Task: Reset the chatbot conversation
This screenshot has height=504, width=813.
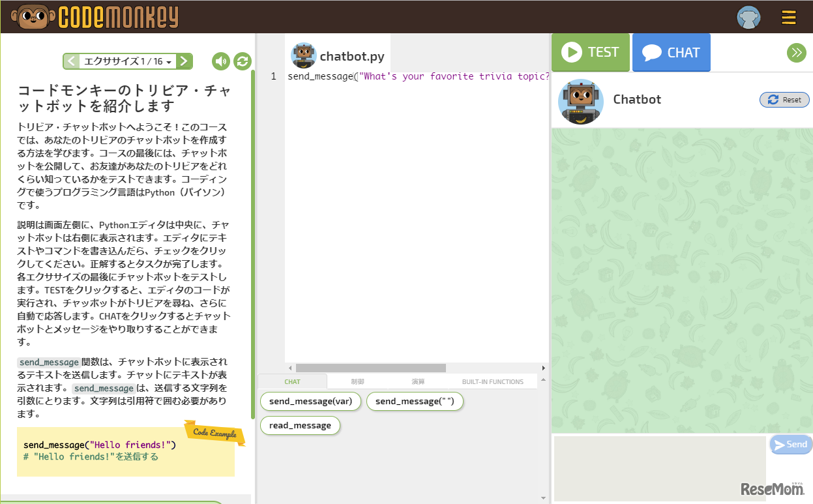Action: (x=784, y=100)
